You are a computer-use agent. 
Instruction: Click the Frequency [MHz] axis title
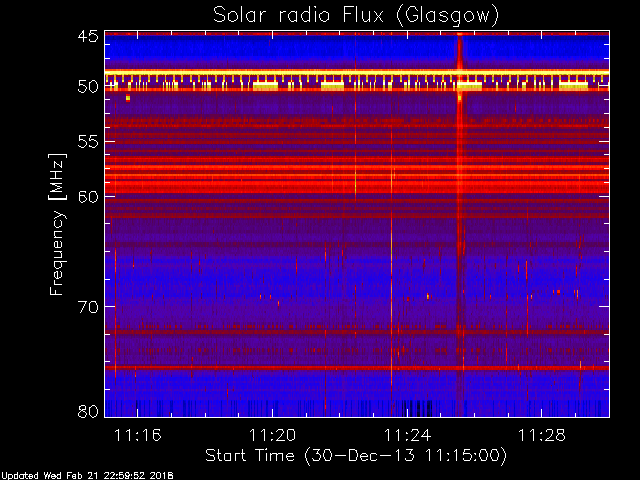[57, 224]
